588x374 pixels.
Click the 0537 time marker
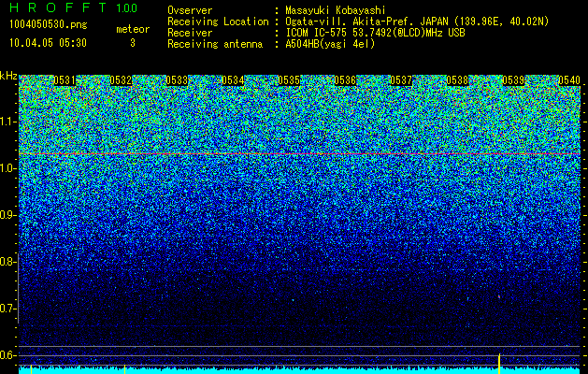click(401, 80)
